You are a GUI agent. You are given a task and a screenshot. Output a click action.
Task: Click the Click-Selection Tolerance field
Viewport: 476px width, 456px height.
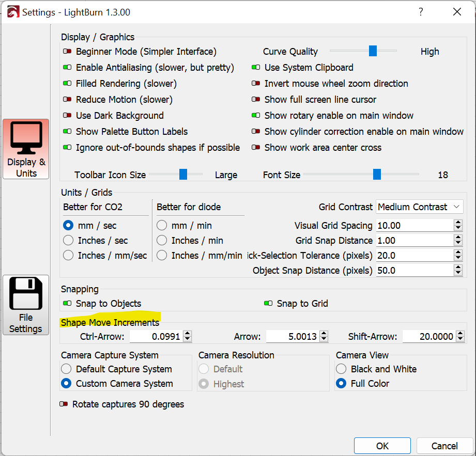coord(414,255)
